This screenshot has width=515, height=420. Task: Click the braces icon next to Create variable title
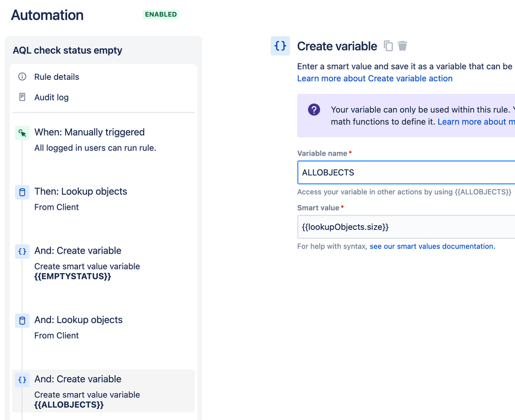[x=280, y=46]
